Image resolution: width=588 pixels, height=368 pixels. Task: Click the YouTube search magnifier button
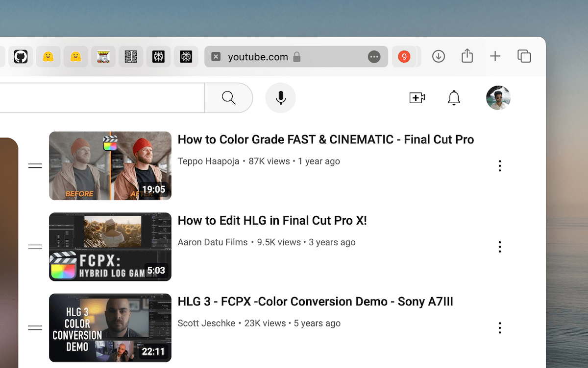point(229,98)
